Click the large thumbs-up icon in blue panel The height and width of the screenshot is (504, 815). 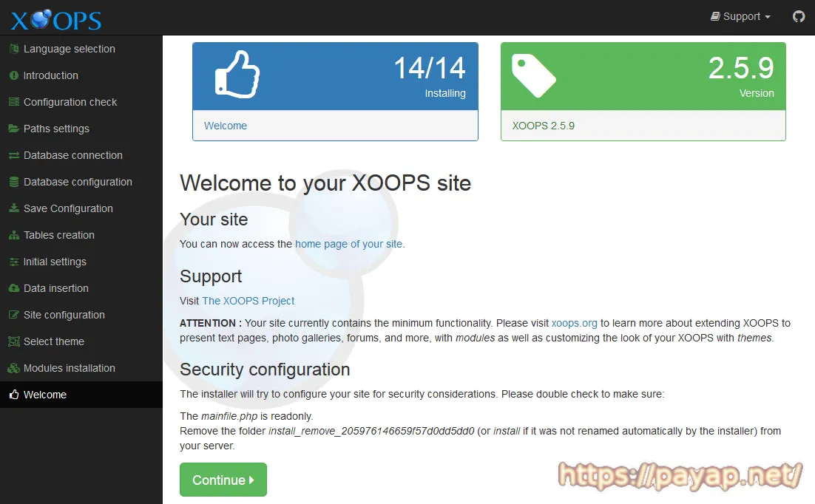[237, 75]
